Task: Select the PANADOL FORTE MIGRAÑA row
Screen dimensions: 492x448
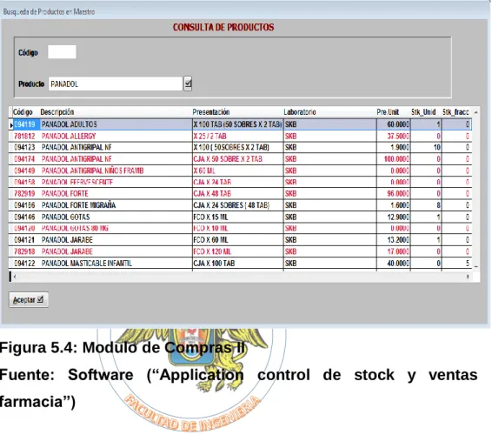Action: pyautogui.click(x=241, y=205)
